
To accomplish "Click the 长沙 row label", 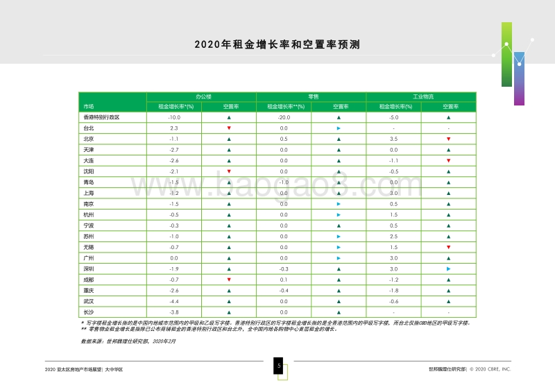I will [x=89, y=312].
